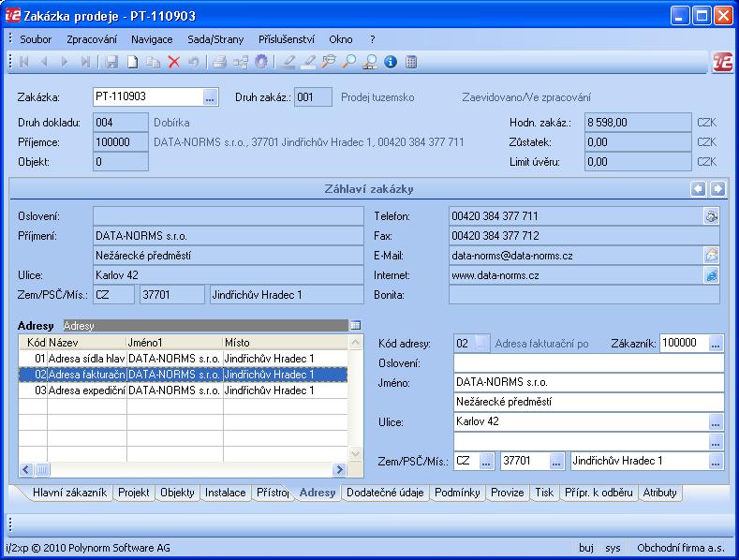Viewport: 739px width, 560px height.
Task: Go to the first record in toolbar
Action: coord(23,62)
